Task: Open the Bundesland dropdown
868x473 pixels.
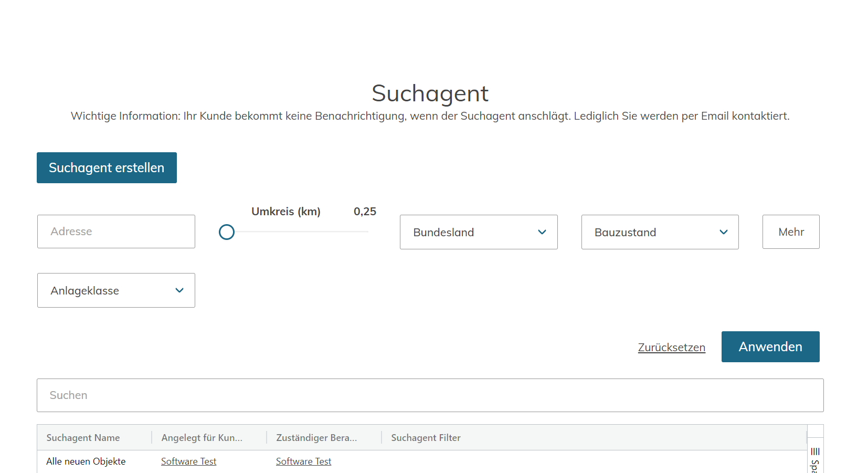Action: tap(479, 232)
